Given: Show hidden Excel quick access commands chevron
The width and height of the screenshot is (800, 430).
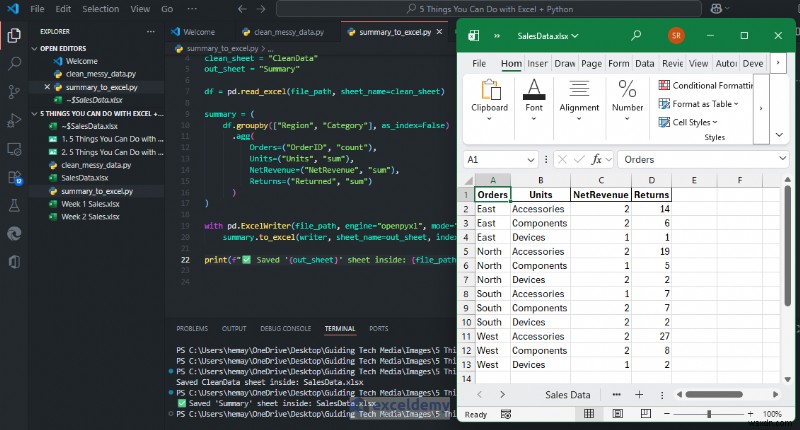Looking at the screenshot, I should [x=496, y=36].
